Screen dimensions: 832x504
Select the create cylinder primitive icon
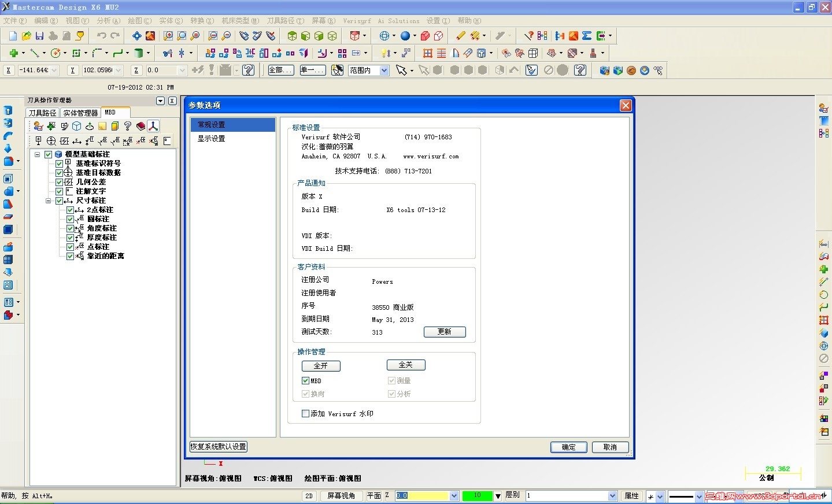139,53
